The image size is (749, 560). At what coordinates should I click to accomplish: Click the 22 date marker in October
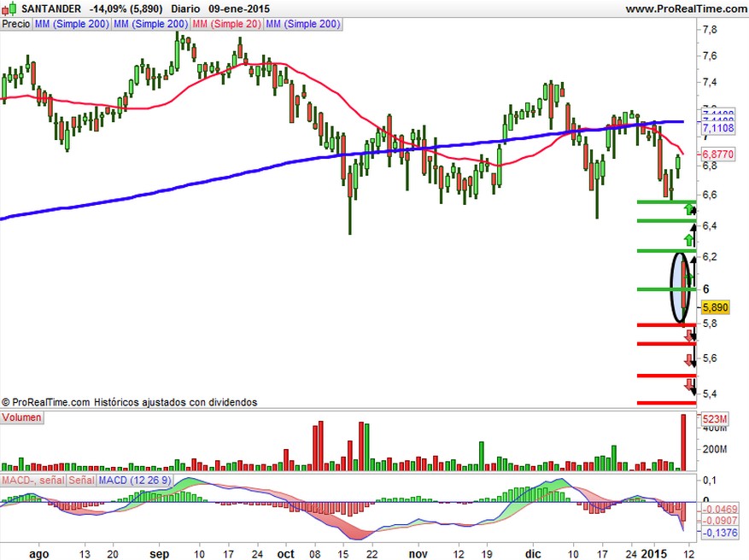pyautogui.click(x=372, y=554)
